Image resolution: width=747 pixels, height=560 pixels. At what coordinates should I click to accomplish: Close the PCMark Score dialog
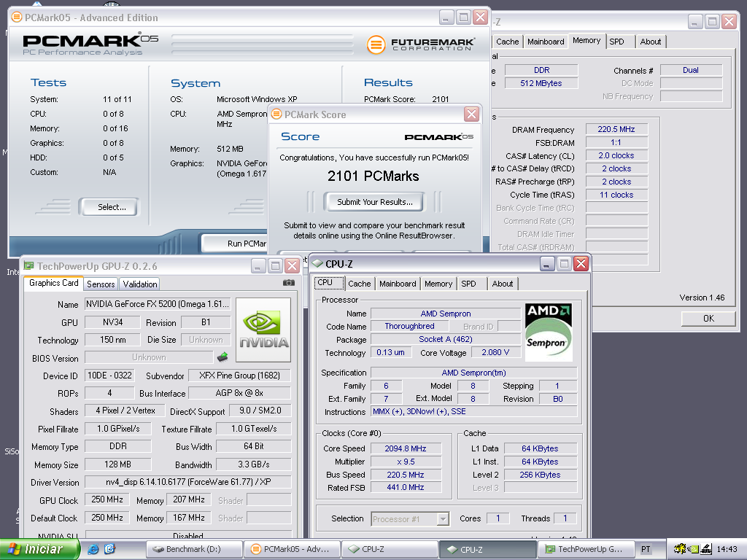pyautogui.click(x=471, y=114)
